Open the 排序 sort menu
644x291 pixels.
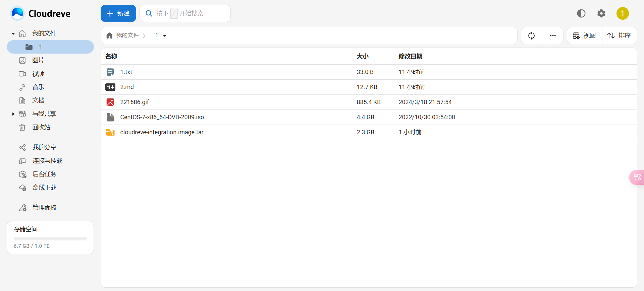619,35
